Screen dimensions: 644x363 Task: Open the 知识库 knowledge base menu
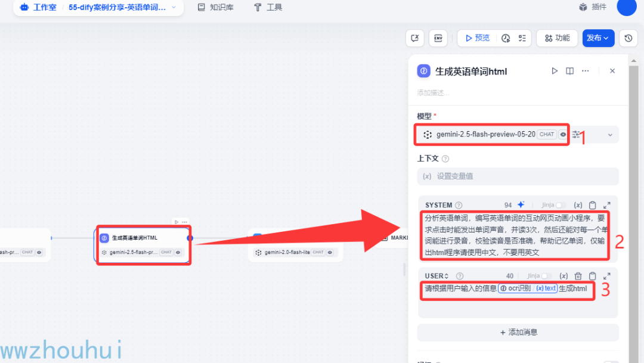click(216, 7)
